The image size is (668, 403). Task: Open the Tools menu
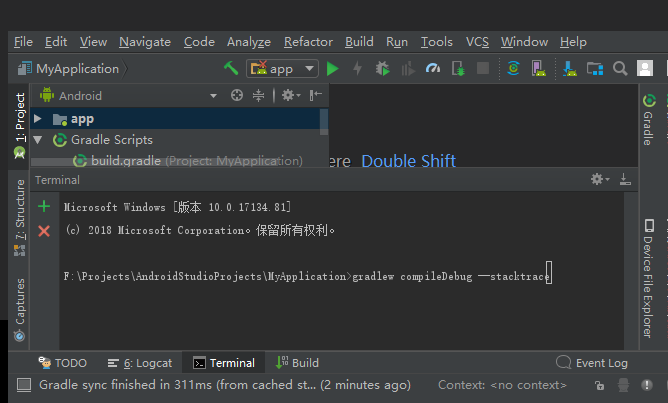coord(437,42)
